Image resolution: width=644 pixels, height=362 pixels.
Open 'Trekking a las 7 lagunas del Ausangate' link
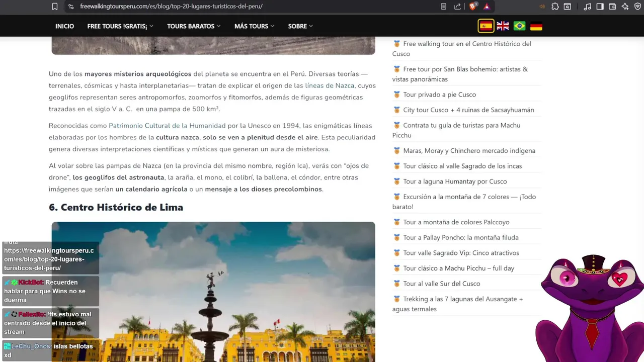[x=458, y=304]
